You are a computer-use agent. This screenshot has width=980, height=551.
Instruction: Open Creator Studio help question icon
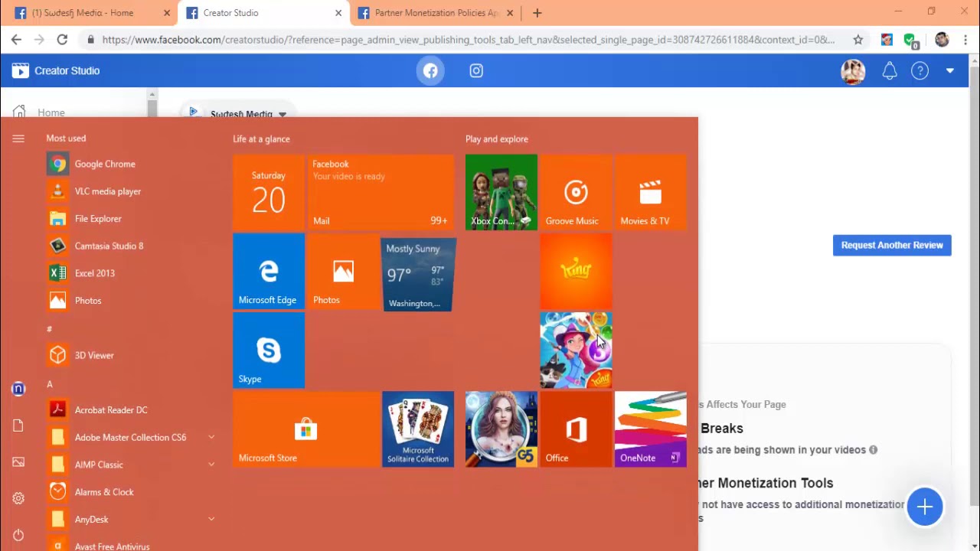click(920, 71)
